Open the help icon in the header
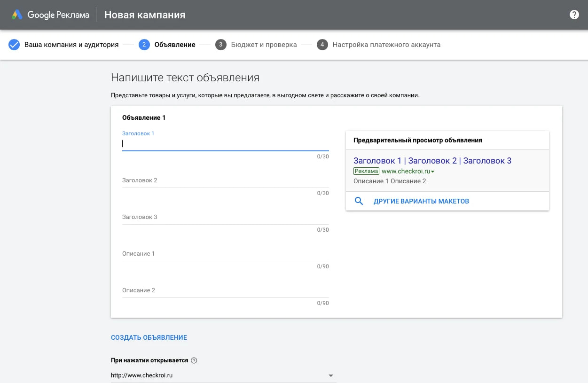The image size is (588, 383). (x=574, y=15)
